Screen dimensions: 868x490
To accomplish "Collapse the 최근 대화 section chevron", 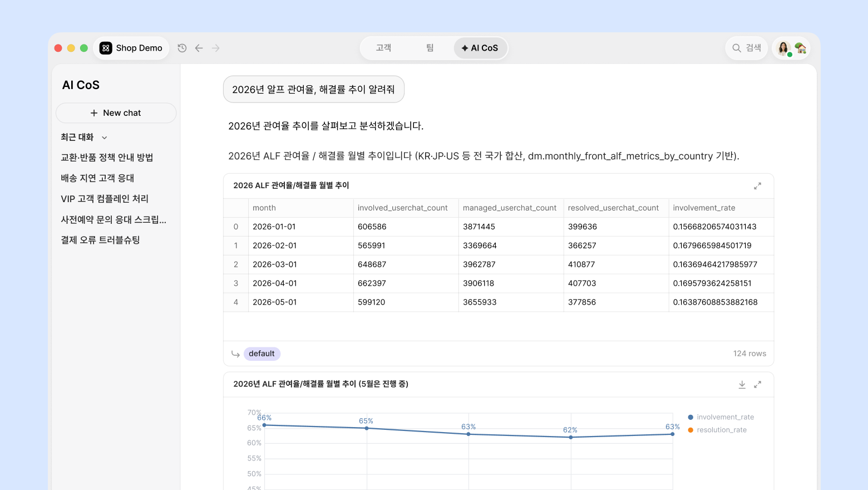I will click(x=104, y=138).
